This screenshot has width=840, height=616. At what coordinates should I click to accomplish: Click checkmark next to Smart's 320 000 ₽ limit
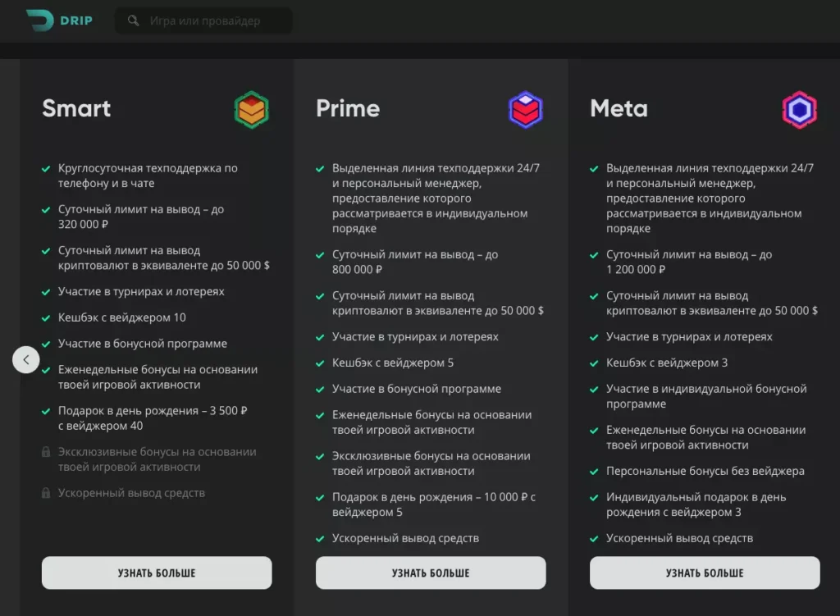tap(46, 210)
